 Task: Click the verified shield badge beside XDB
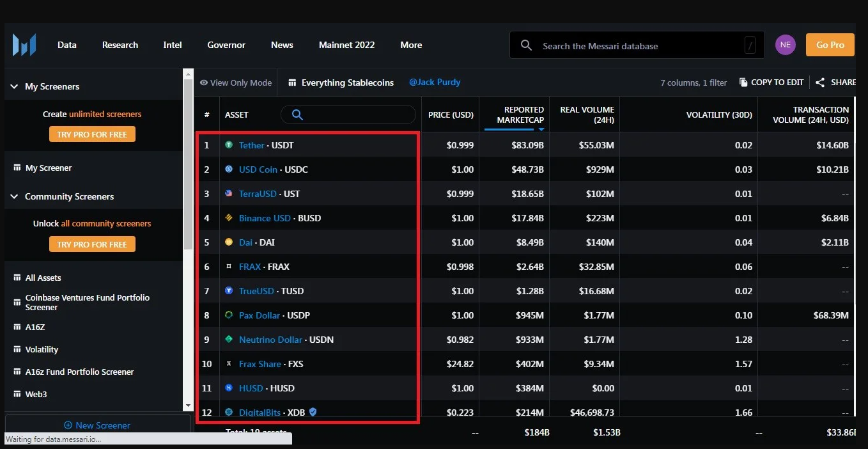pos(313,413)
